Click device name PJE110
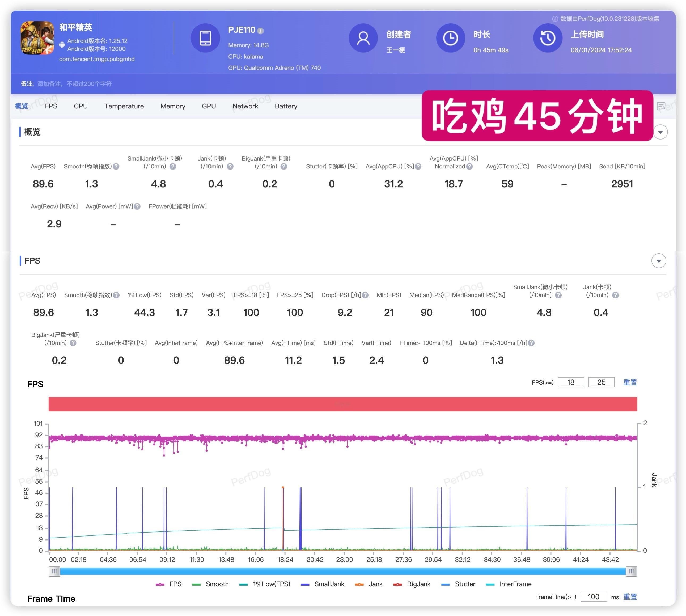The height and width of the screenshot is (616, 686). 242,30
